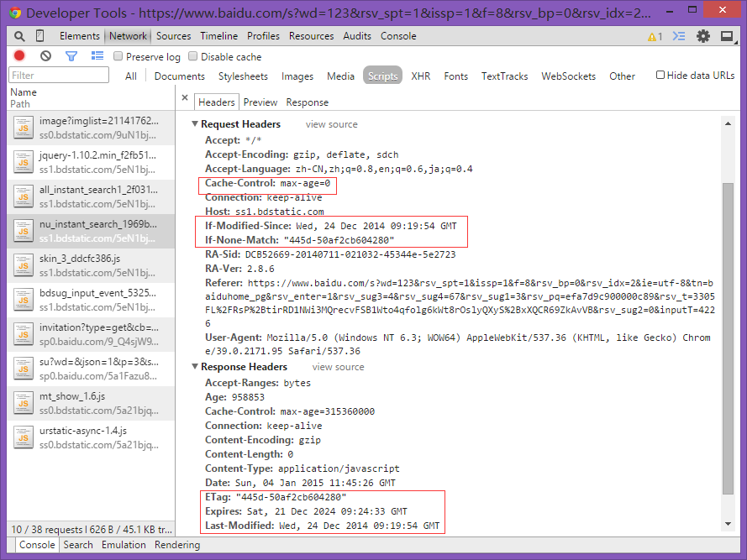Viewport: 747px width, 560px height.
Task: Open the Profiles panel
Action: [264, 36]
